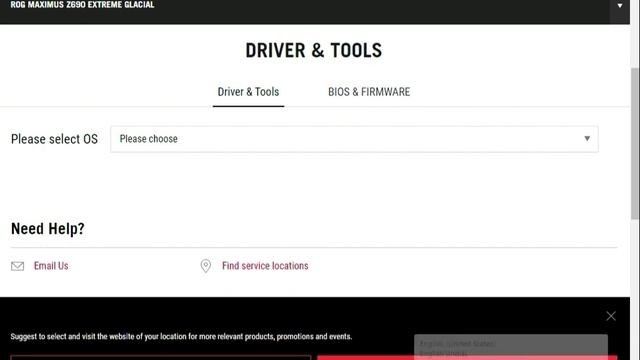
Task: Click the page vertical scrollbar
Action: tap(635, 143)
